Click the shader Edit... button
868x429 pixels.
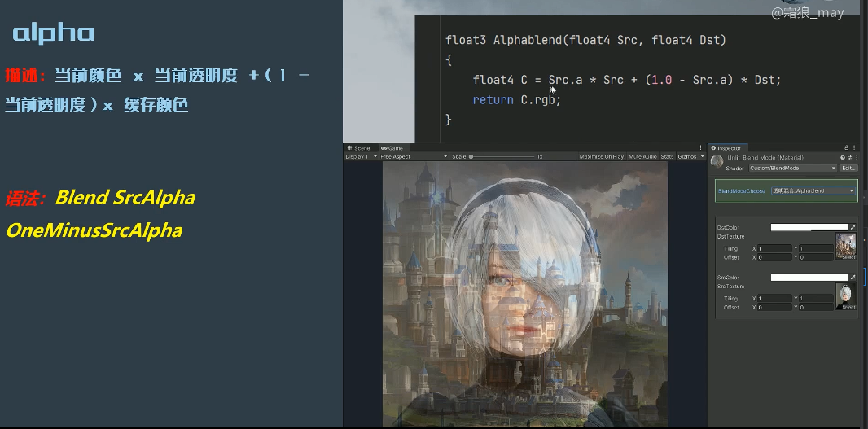848,169
